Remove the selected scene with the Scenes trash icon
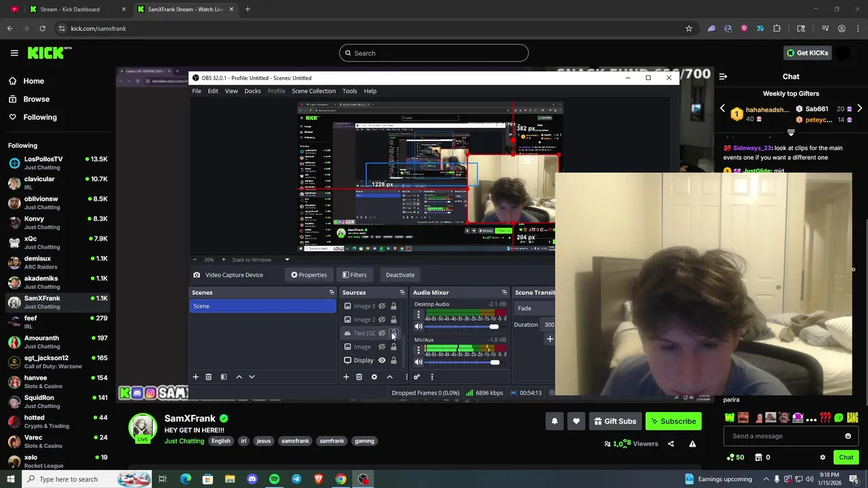This screenshot has height=488, width=868. pos(208,377)
